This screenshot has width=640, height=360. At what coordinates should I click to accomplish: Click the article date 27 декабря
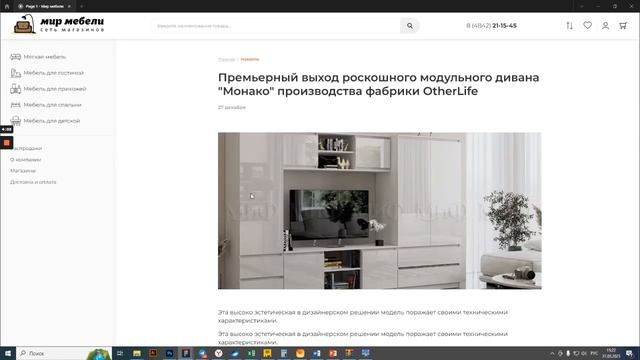232,107
